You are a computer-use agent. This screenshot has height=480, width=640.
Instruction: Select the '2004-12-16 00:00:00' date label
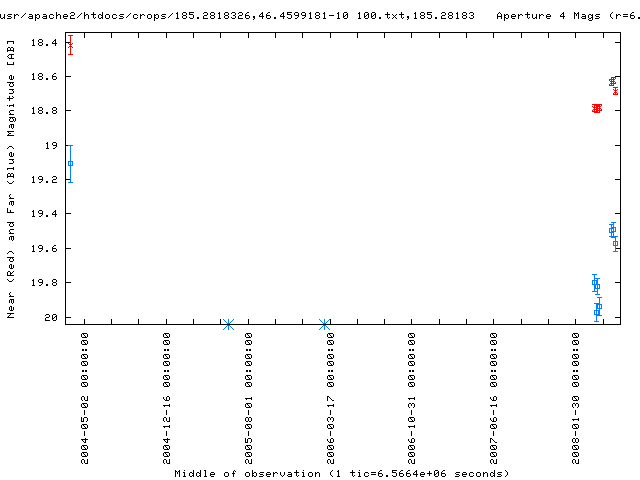[x=166, y=398]
